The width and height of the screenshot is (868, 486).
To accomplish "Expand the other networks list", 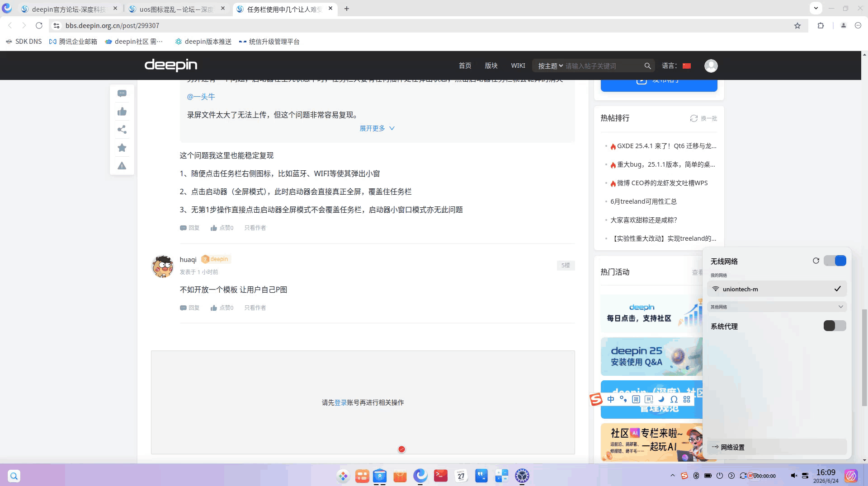I will (x=777, y=307).
